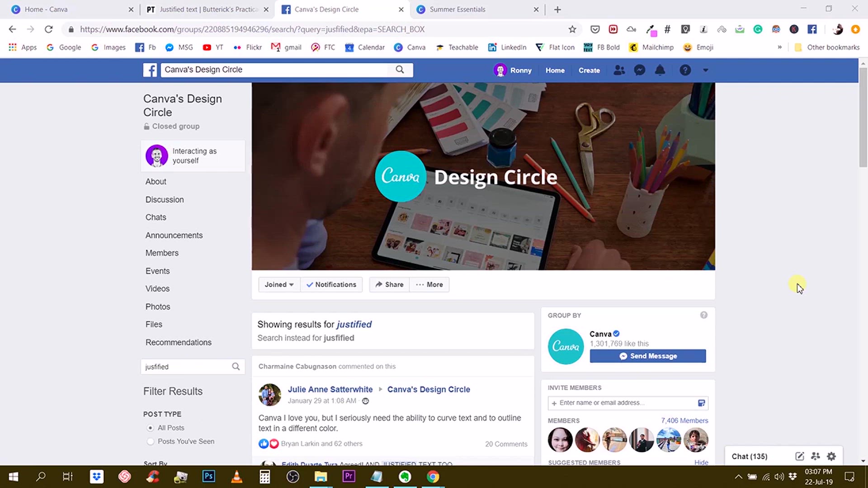Image resolution: width=868 pixels, height=488 pixels.
Task: Open Quick Help question mark icon
Action: [x=685, y=70]
